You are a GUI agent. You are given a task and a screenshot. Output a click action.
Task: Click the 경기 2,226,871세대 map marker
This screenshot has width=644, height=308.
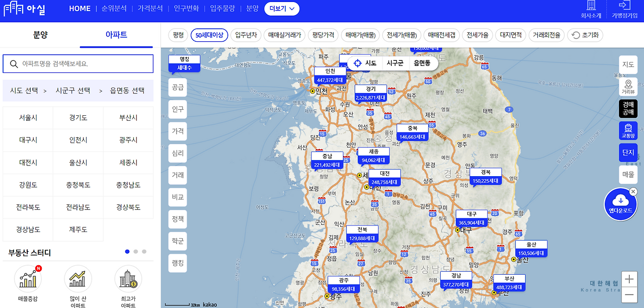click(x=370, y=93)
